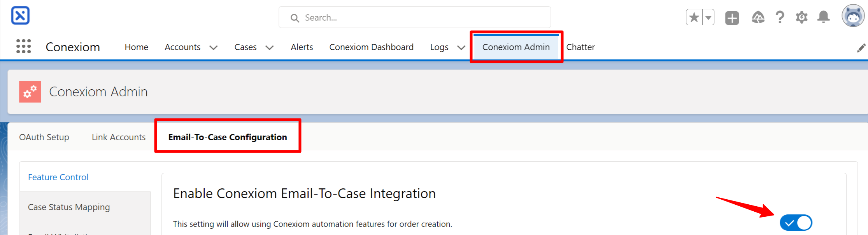Open the App Launcher grid

(x=23, y=47)
